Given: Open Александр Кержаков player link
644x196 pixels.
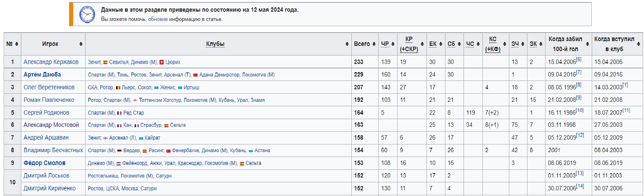Looking at the screenshot, I should 51,62.
